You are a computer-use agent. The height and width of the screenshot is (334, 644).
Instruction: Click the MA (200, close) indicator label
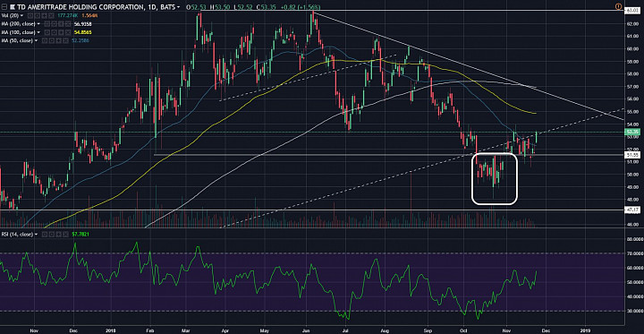coord(19,24)
